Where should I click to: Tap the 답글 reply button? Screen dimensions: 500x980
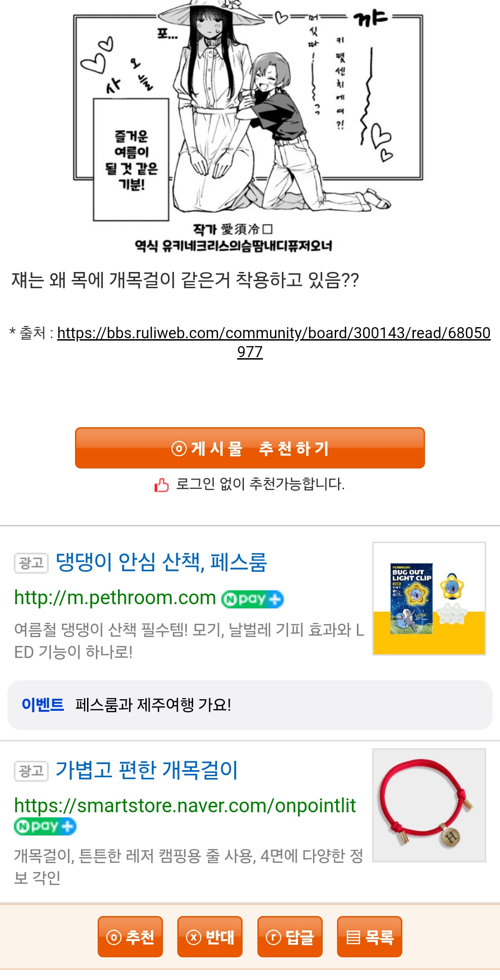290,936
